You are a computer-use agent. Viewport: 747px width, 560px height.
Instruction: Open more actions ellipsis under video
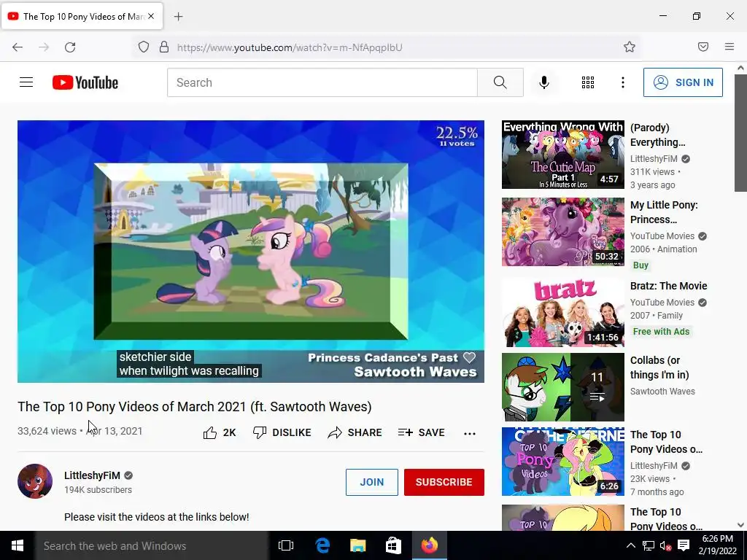tap(470, 433)
